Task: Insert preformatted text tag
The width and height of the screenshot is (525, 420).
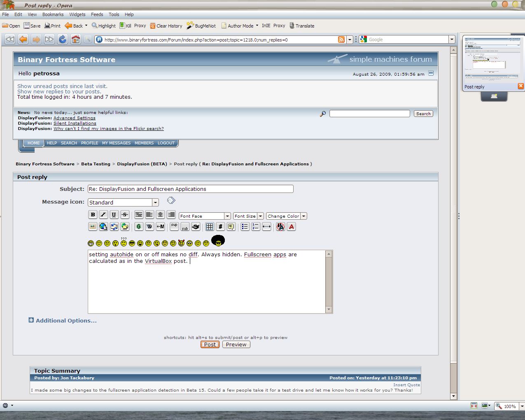Action: pyautogui.click(x=139, y=214)
